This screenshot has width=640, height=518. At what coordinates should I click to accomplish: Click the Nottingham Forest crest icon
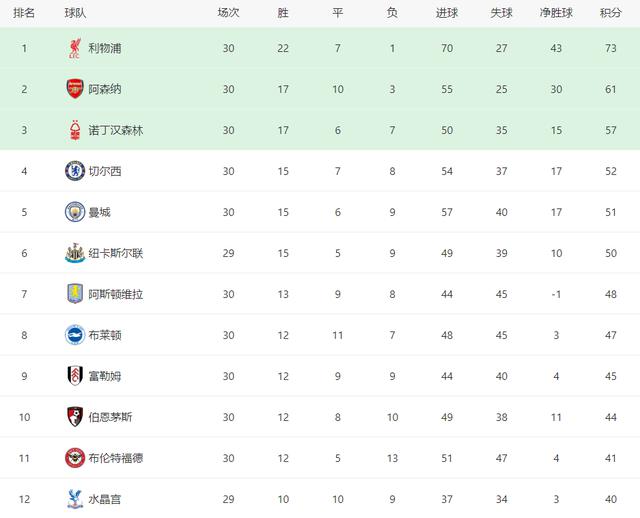pos(75,130)
